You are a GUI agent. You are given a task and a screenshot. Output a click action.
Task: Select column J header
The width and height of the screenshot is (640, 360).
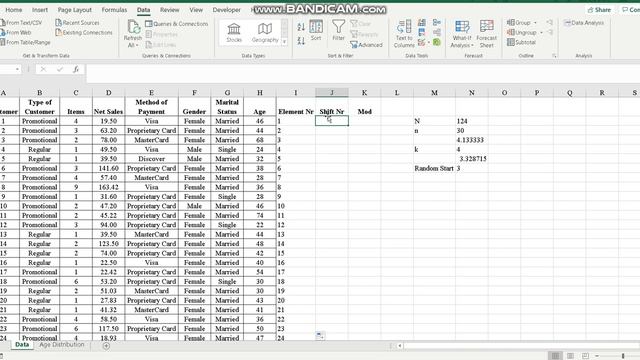(332, 93)
